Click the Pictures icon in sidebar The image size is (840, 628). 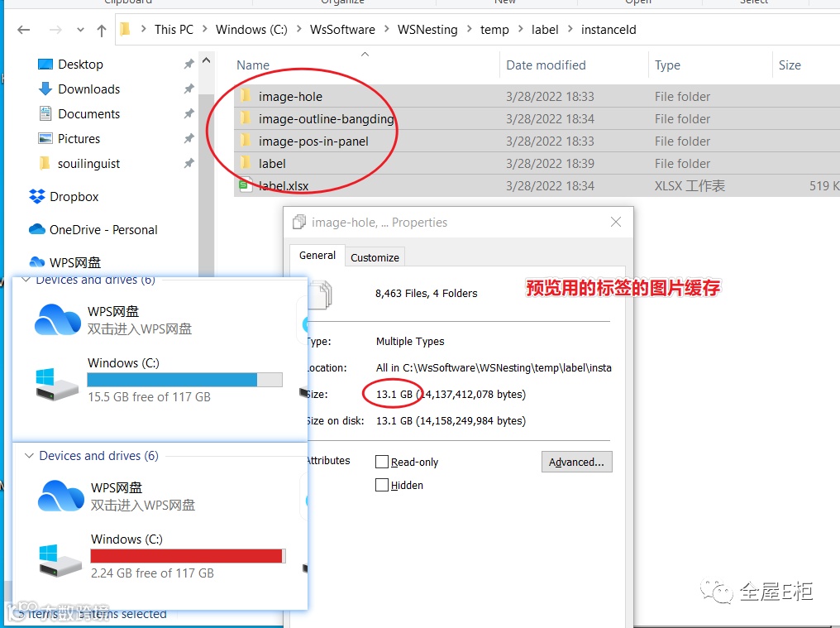tap(45, 138)
